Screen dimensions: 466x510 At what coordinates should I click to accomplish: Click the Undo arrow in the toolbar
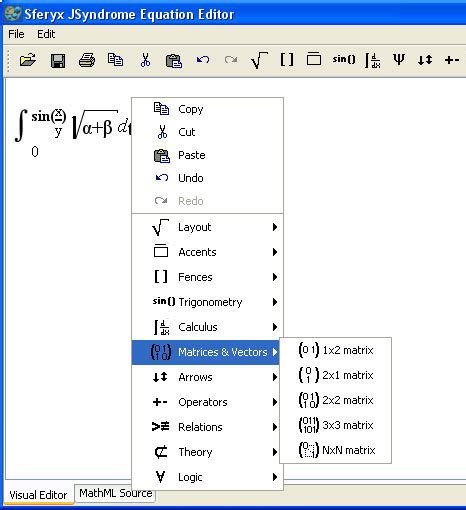[203, 60]
